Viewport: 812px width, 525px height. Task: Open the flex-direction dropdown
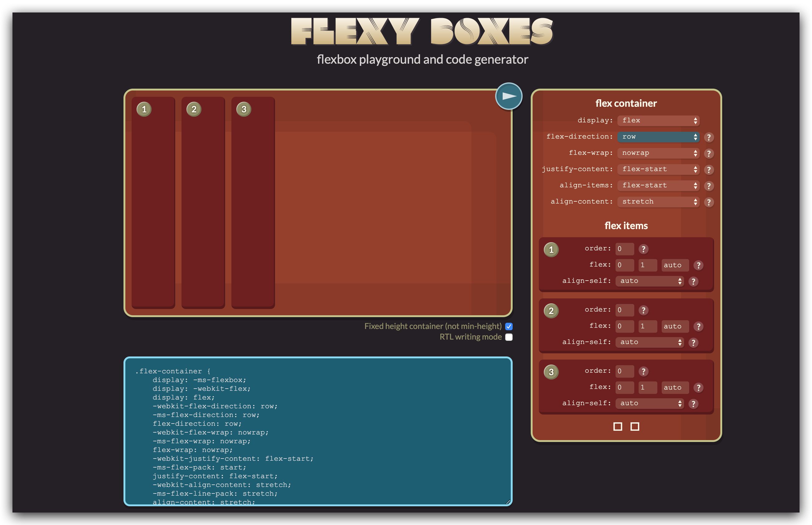[x=658, y=137]
